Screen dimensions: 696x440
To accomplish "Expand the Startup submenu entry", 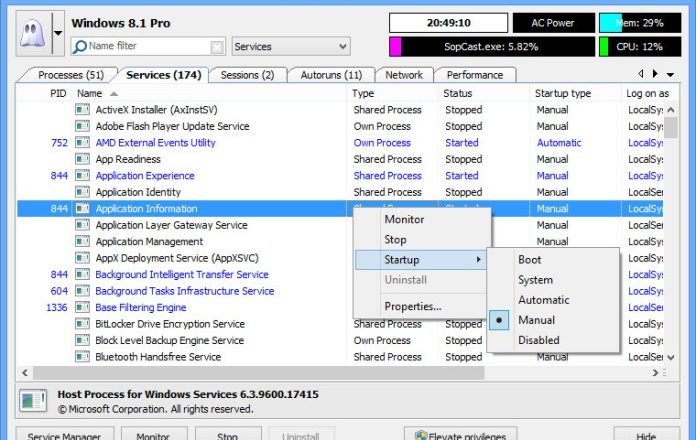I will click(421, 260).
